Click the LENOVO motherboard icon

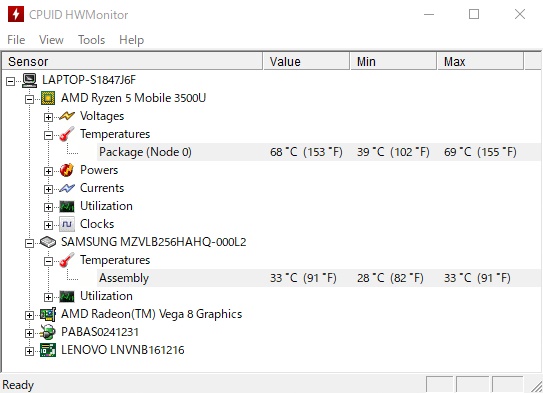click(x=48, y=350)
